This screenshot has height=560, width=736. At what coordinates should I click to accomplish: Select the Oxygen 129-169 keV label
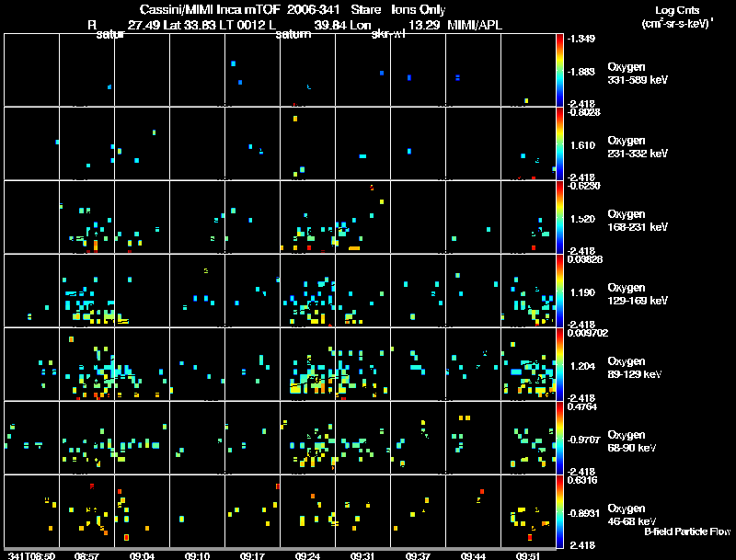coord(638,294)
